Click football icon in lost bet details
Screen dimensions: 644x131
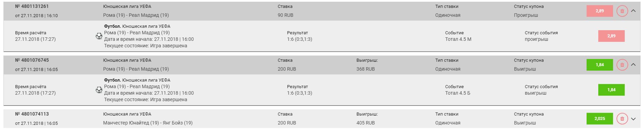coord(99,36)
